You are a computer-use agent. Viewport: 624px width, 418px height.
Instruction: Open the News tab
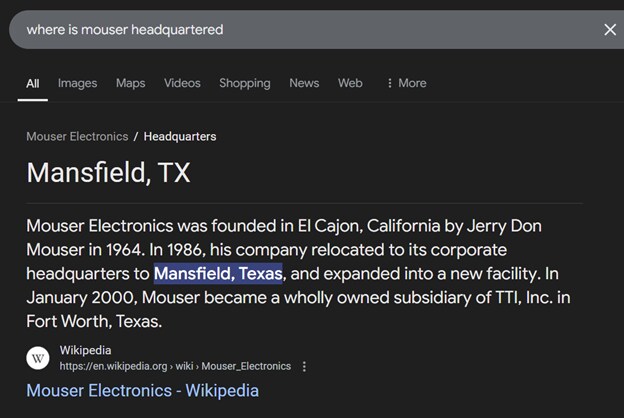(x=304, y=83)
